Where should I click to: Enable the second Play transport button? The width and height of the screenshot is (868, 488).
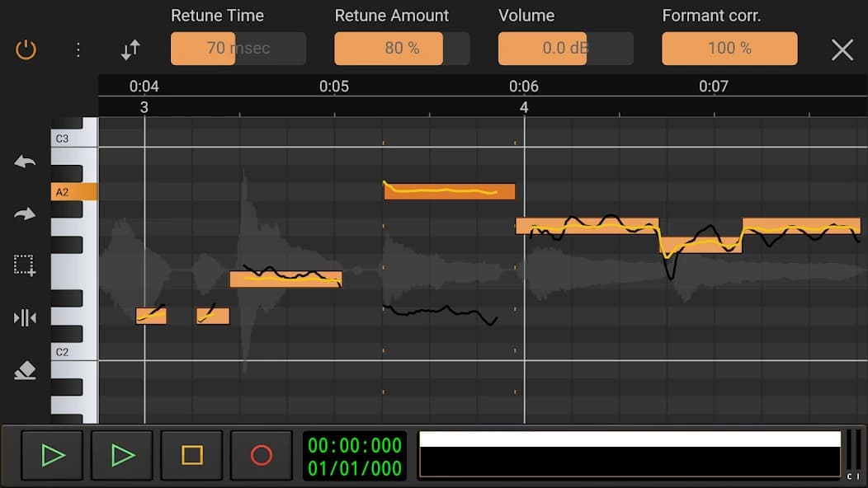click(121, 455)
